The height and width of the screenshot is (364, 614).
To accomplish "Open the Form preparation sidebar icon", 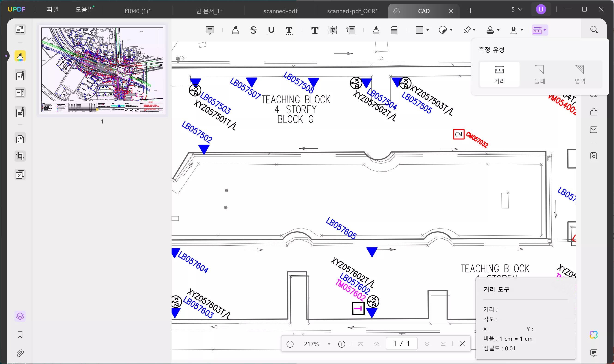I will click(20, 93).
